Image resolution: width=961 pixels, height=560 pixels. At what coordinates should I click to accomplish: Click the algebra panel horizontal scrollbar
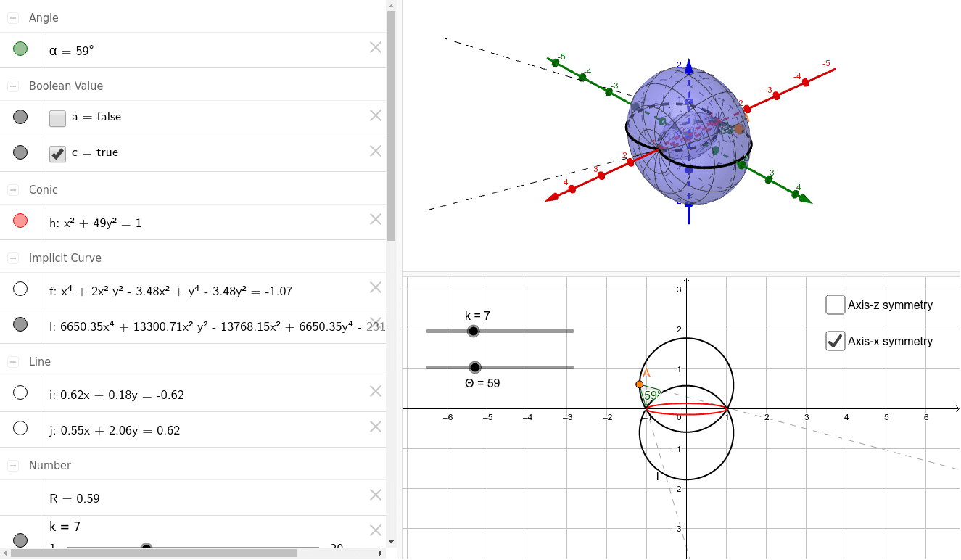(153, 553)
